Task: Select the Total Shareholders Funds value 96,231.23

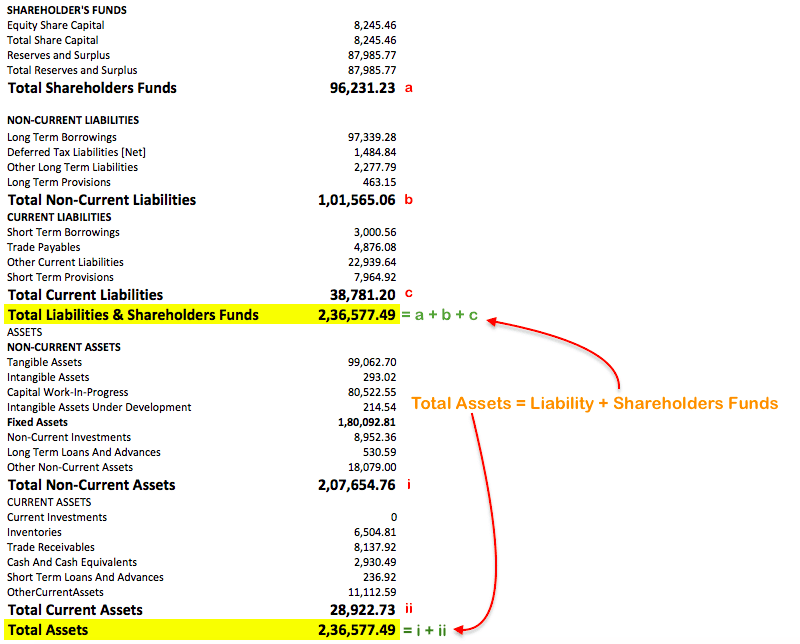Action: click(362, 88)
